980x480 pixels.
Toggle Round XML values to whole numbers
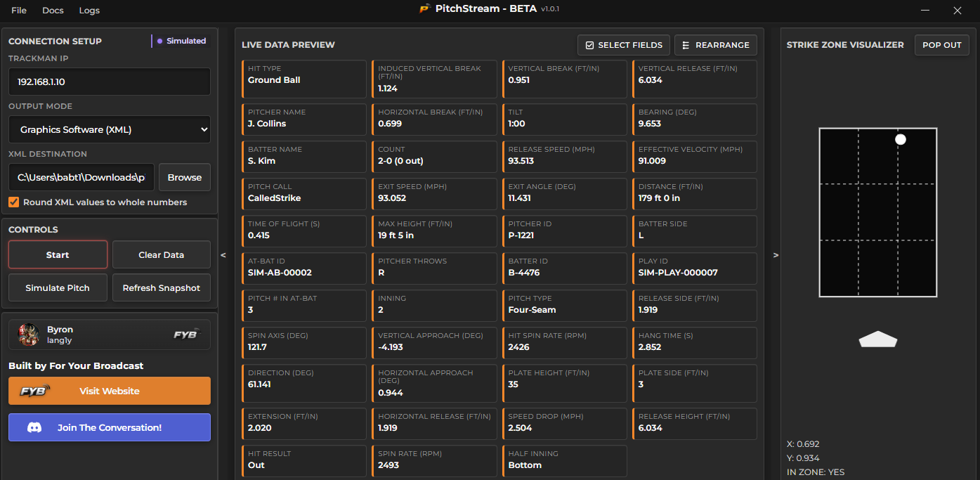coord(13,202)
